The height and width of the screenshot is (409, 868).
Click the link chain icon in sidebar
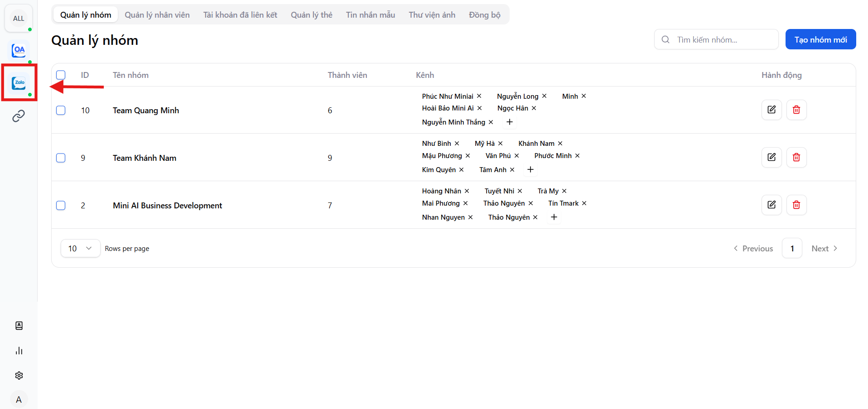click(19, 116)
